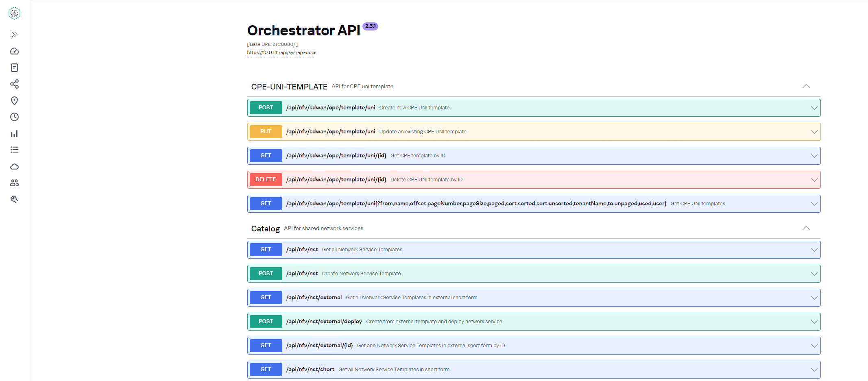Viewport: 868px width, 381px height.
Task: Open the api-docs URL link
Action: 281,52
